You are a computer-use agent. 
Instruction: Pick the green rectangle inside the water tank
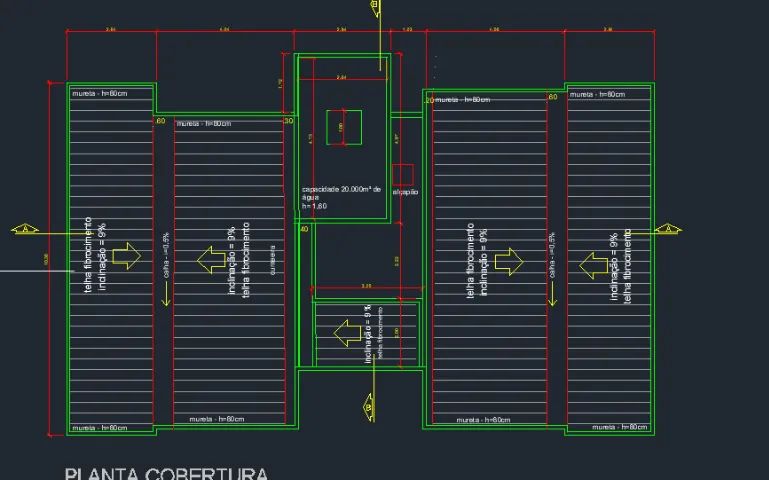coord(344,127)
